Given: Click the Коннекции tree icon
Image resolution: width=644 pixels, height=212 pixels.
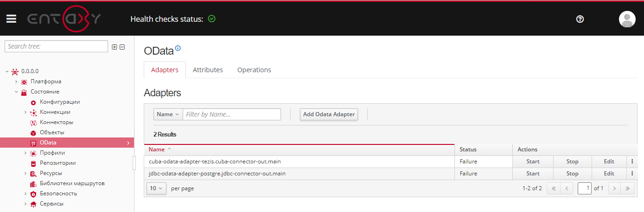Looking at the screenshot, I should (33, 112).
